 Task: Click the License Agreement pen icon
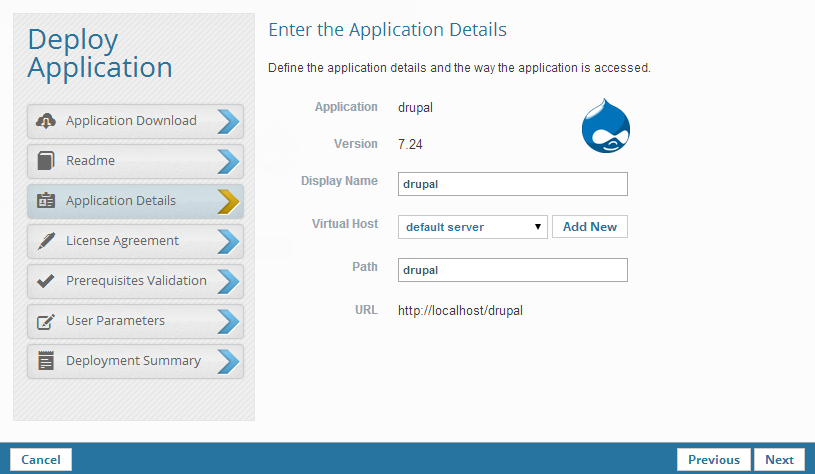pyautogui.click(x=45, y=241)
